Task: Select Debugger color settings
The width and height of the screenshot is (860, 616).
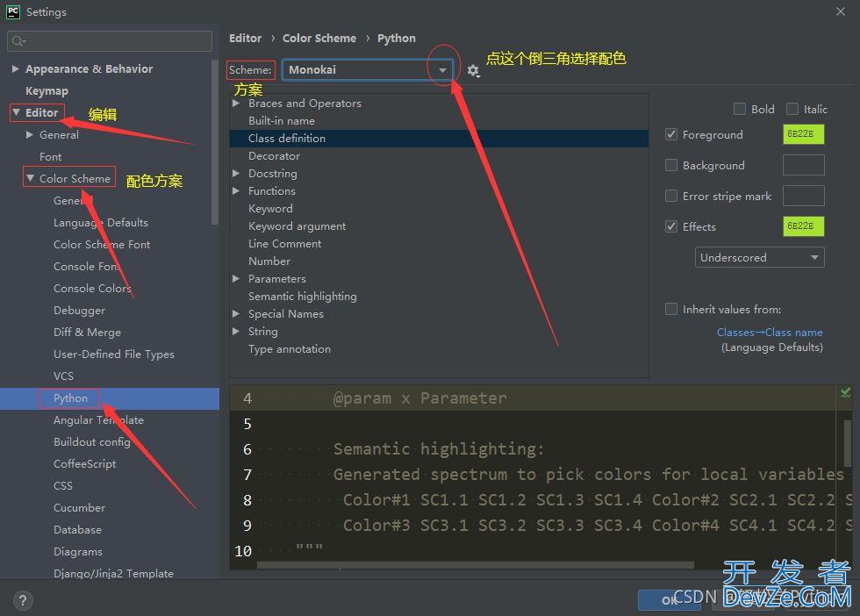Action: [x=80, y=311]
